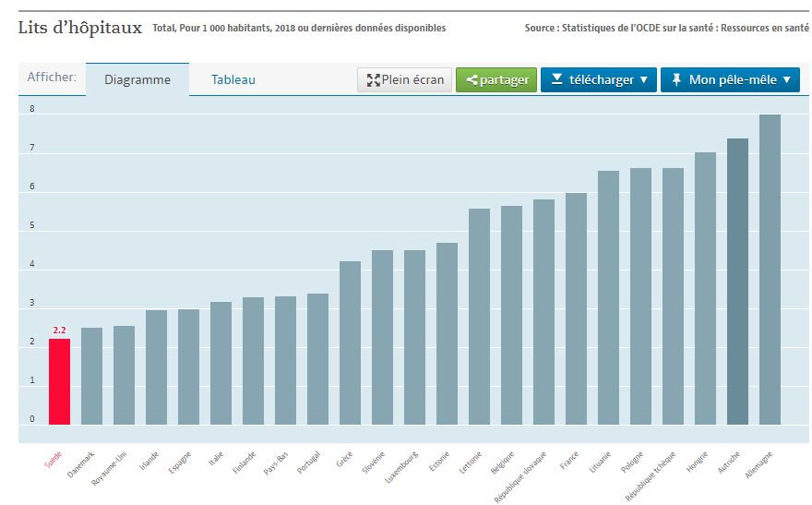812x505 pixels.
Task: Click the fullscreen arrows icon beside Plein écran
Action: pos(374,79)
